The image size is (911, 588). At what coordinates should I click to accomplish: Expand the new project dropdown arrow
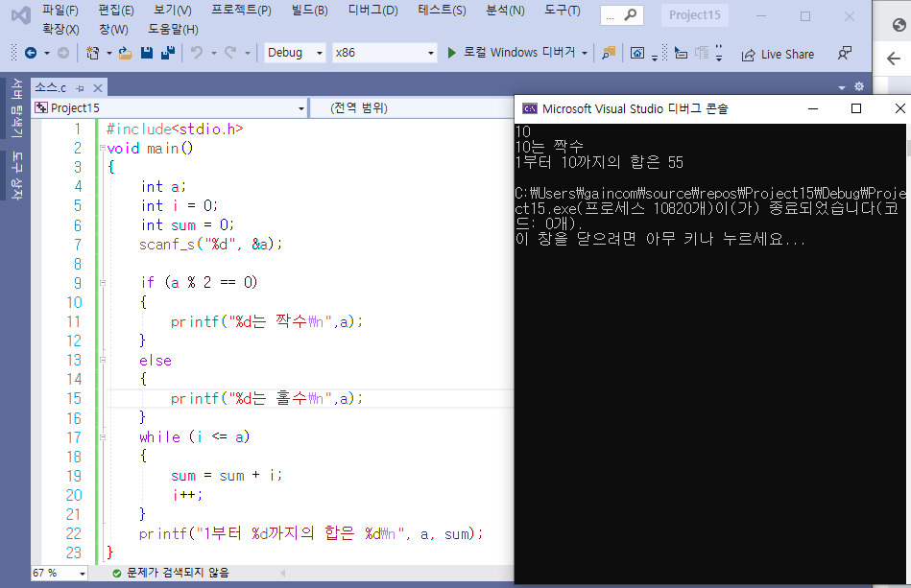pos(108,54)
